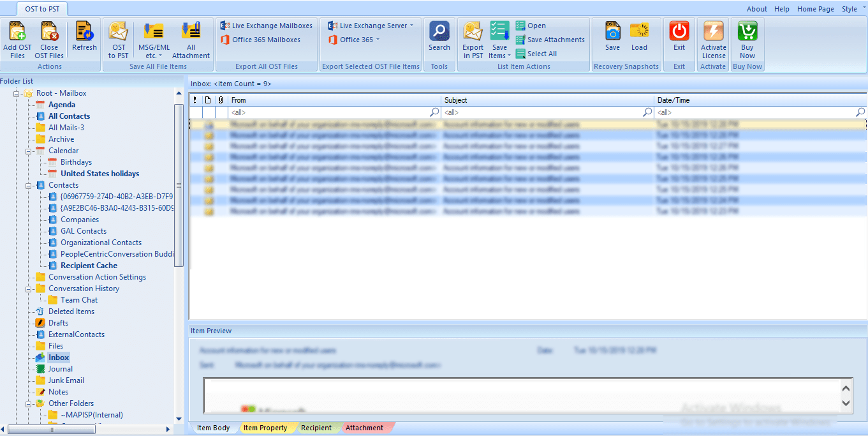Click Office 365 Mailboxes export option
Screen dimensions: 868x436
[260, 40]
